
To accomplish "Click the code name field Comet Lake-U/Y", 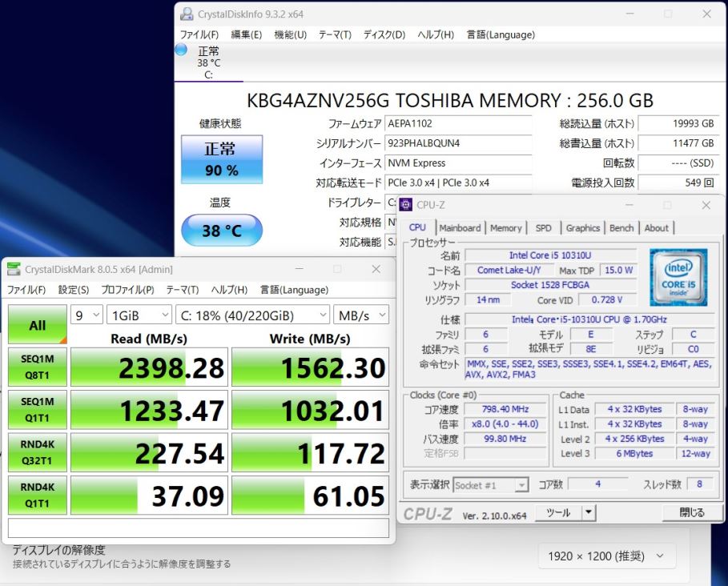I will point(509,270).
